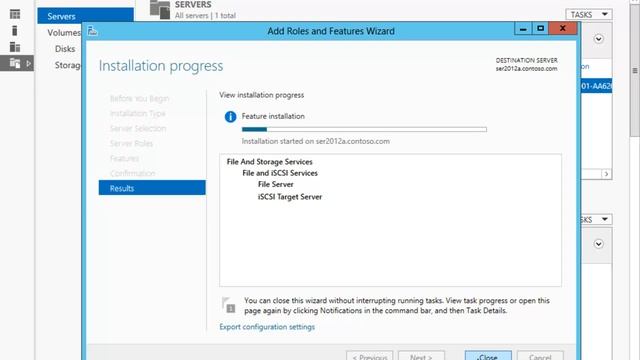Select Local Server icon in left sidebar
The image size is (640, 360).
click(15, 31)
